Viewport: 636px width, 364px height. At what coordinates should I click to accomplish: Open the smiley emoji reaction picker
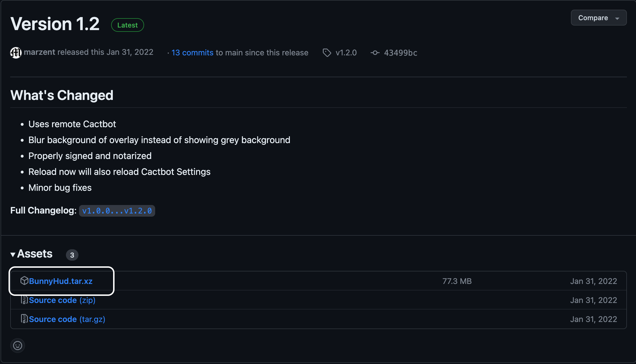[x=18, y=346]
